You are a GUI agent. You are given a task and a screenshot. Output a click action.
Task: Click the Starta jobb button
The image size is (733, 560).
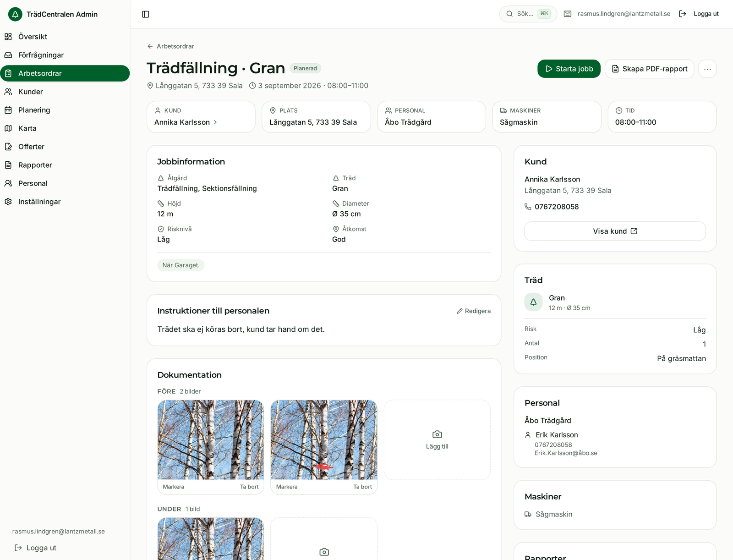(x=569, y=69)
